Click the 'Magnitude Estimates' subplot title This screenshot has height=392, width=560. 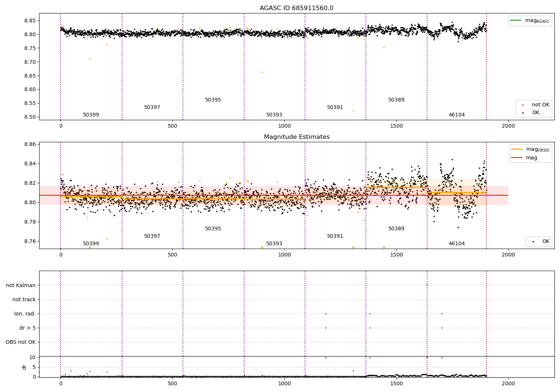[x=296, y=137]
